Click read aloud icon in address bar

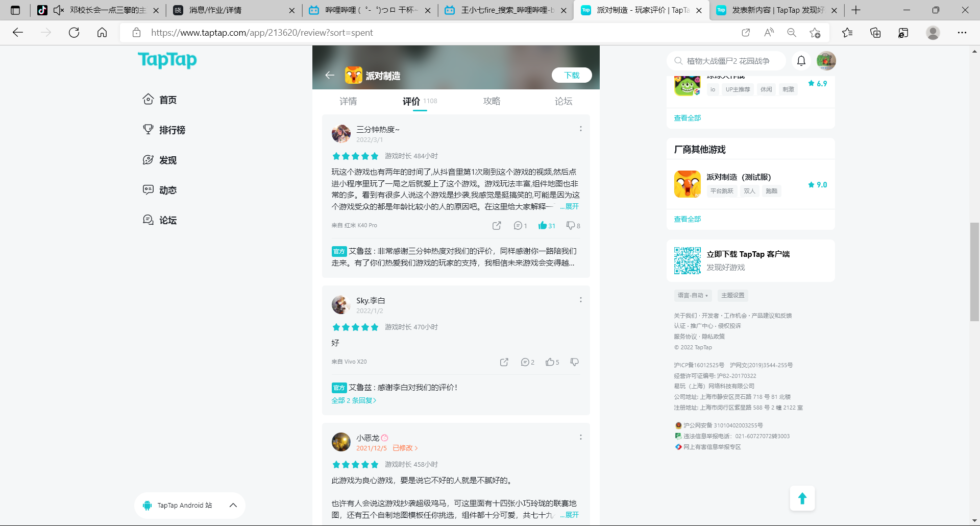coord(769,33)
